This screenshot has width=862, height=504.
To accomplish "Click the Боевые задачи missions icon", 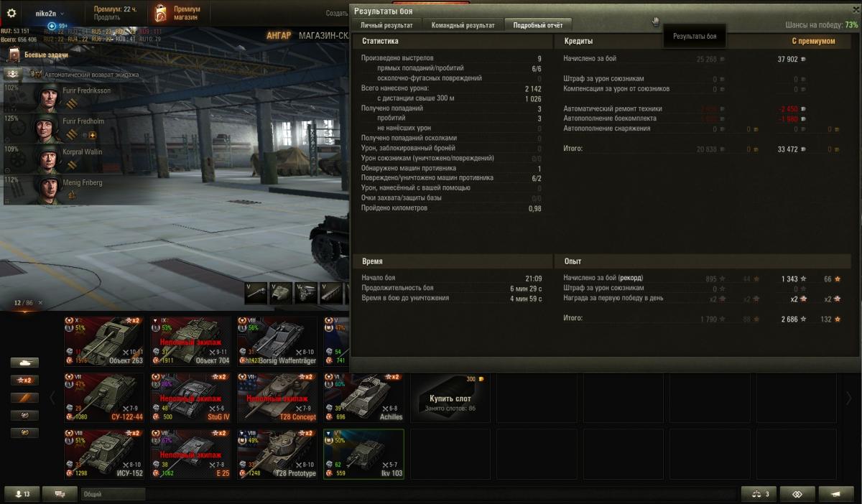I will tap(14, 55).
